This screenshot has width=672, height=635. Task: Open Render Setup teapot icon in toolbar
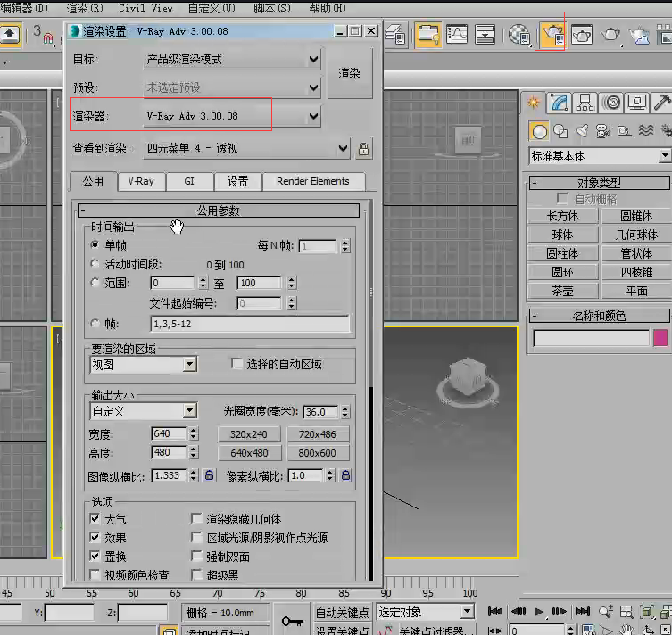click(552, 33)
